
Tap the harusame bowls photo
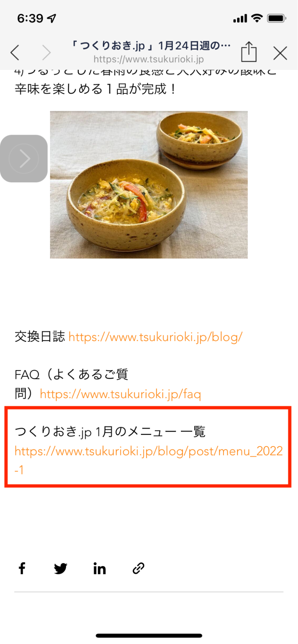click(x=149, y=185)
